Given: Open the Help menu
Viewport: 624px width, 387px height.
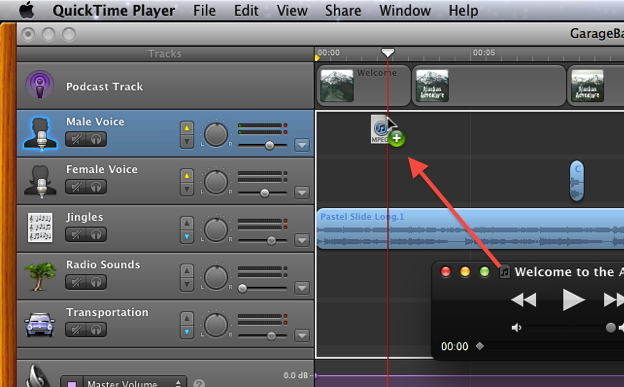Looking at the screenshot, I should pos(463,11).
